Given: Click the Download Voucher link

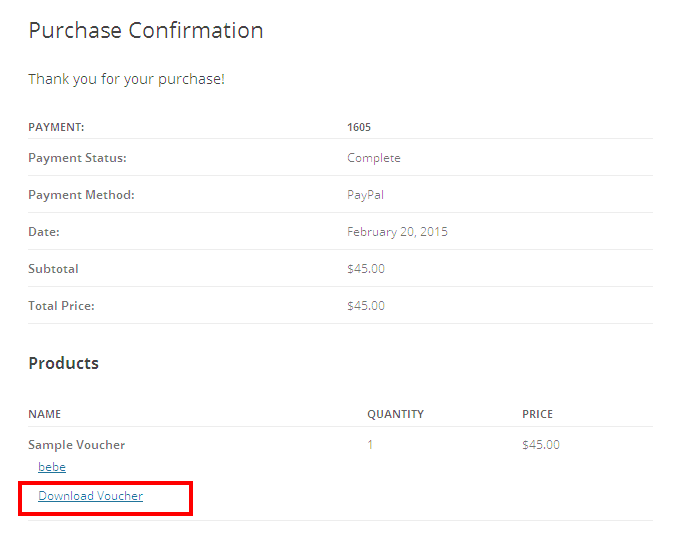Looking at the screenshot, I should tap(90, 496).
